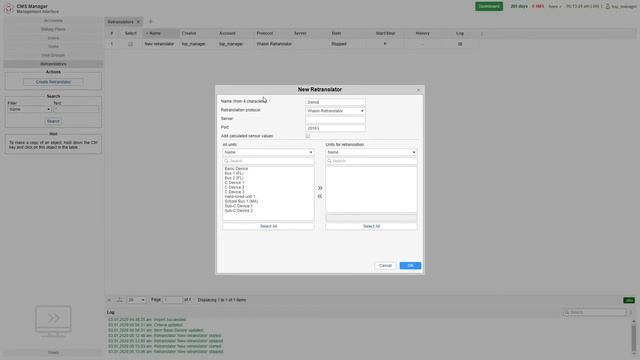Viewport: 640px width, 360px height.
Task: Open Accounts in the left navigation
Action: coord(53,20)
